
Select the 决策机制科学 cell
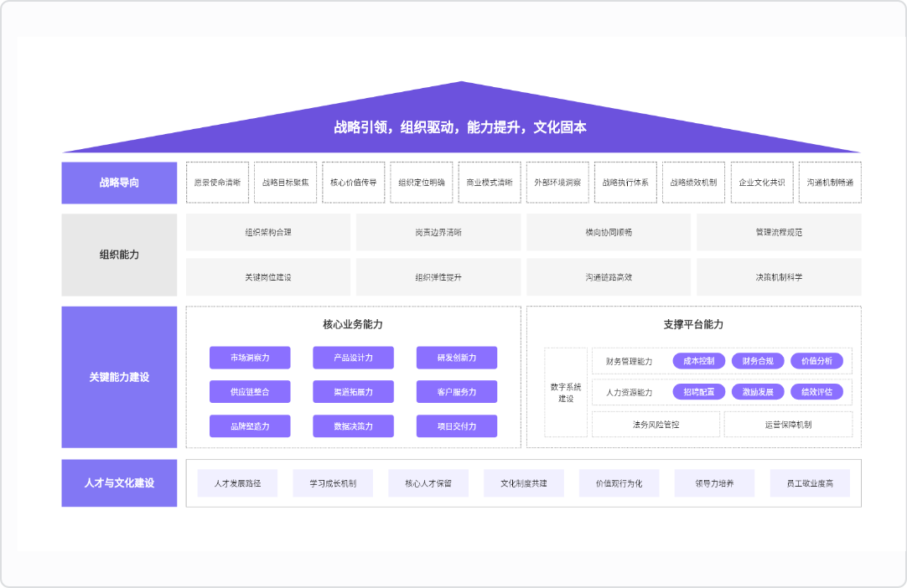pyautogui.click(x=779, y=277)
